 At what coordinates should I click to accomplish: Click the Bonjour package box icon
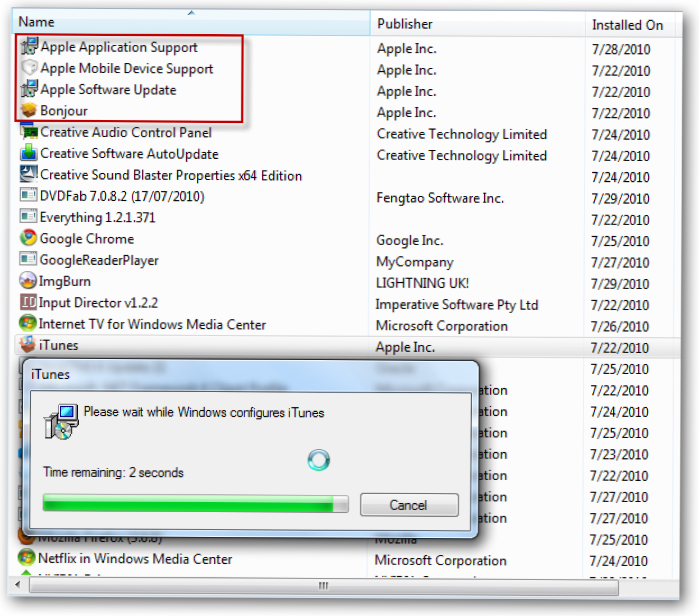click(x=29, y=111)
